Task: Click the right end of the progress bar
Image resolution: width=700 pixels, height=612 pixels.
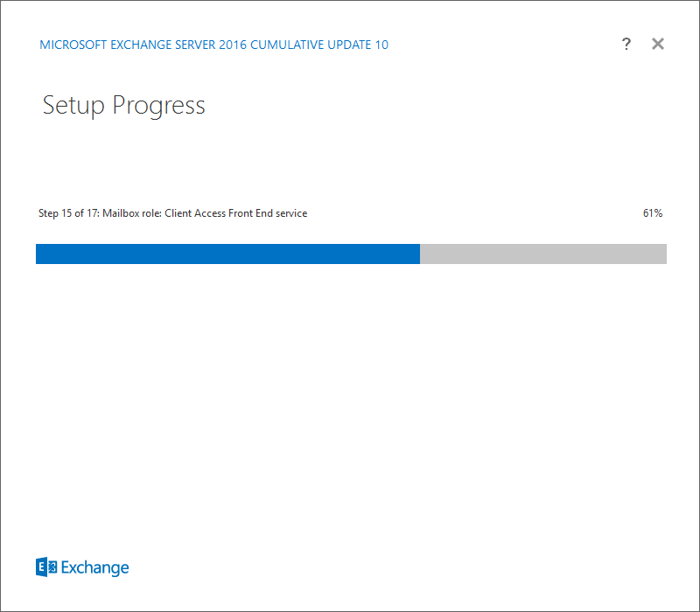Action: tap(665, 254)
